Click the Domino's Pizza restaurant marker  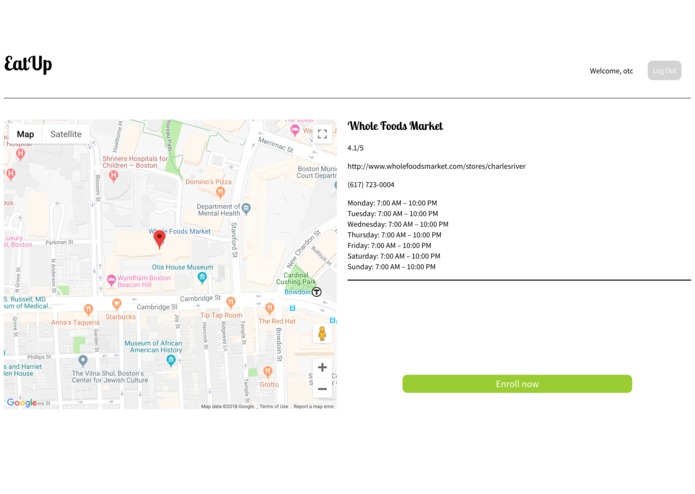coord(220,192)
